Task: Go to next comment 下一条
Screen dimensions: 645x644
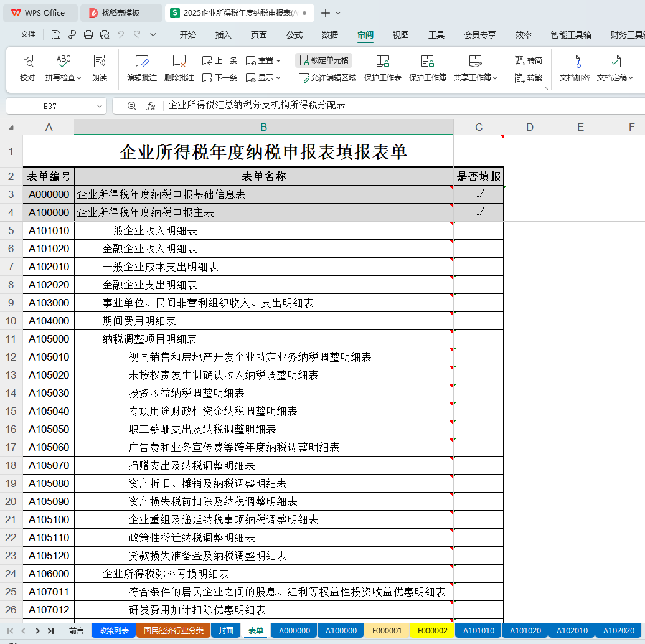Action: [x=220, y=78]
